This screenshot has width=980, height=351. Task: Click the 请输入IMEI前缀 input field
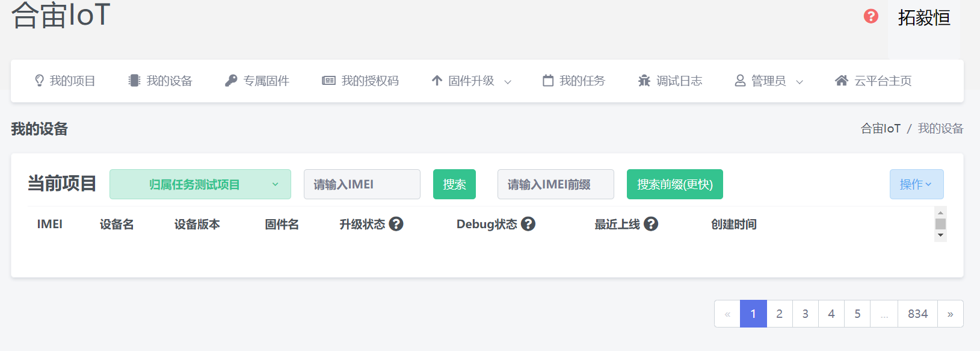tap(555, 184)
